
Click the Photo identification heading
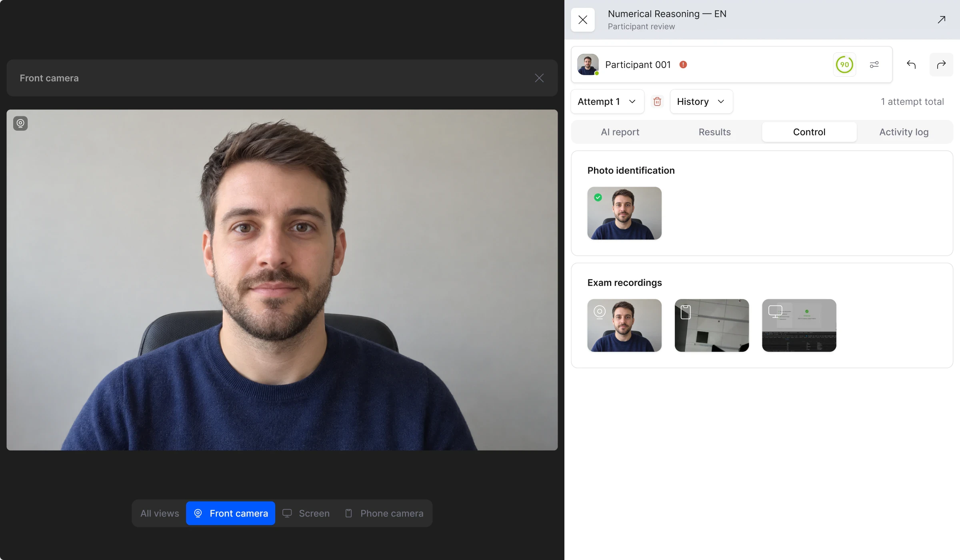coord(631,170)
